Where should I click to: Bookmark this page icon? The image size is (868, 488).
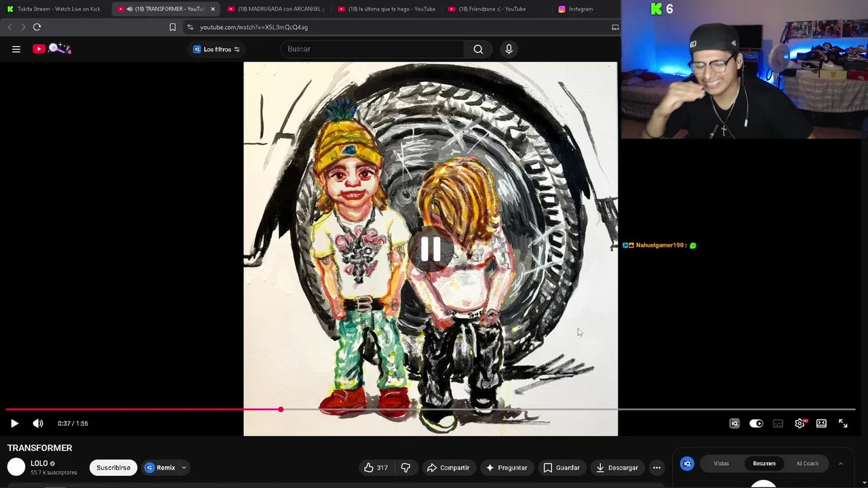(172, 27)
